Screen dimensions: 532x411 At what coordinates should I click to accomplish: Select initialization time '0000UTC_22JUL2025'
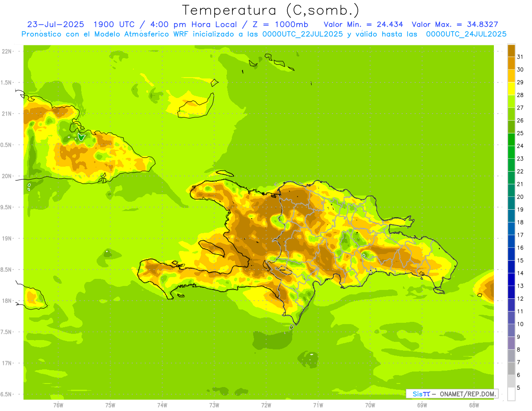click(x=302, y=34)
